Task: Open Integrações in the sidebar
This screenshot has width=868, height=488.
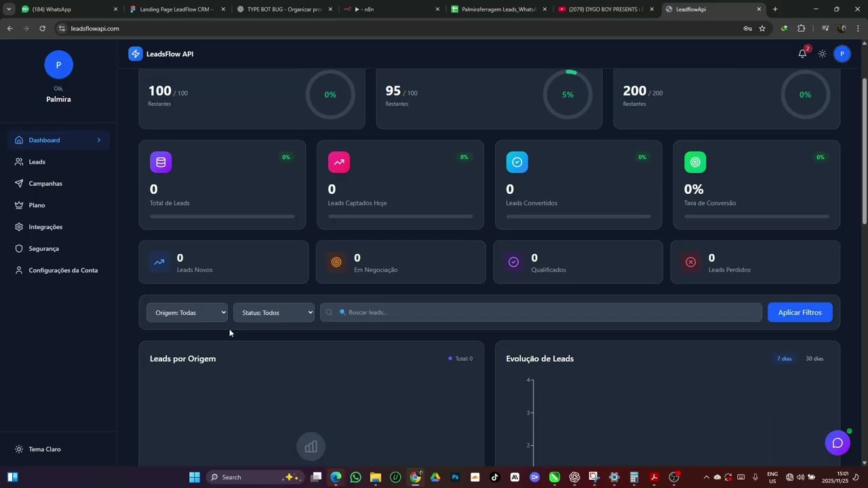Action: 58,227
